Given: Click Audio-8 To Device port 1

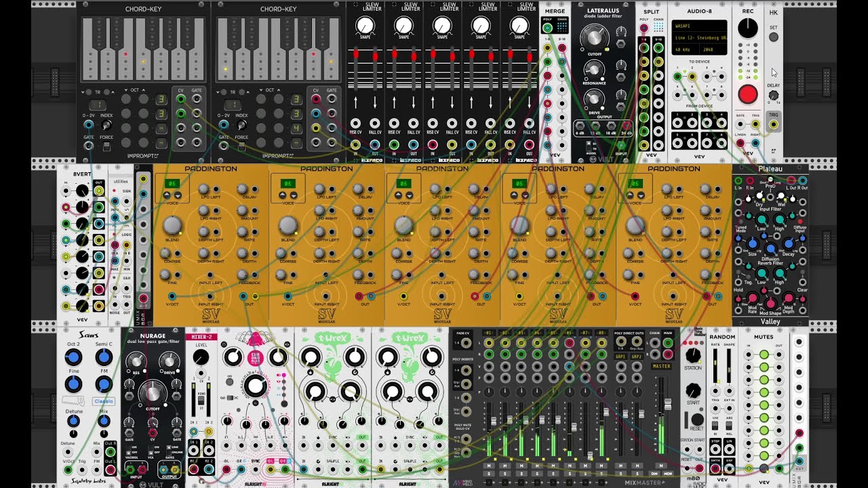Looking at the screenshot, I should [677, 77].
